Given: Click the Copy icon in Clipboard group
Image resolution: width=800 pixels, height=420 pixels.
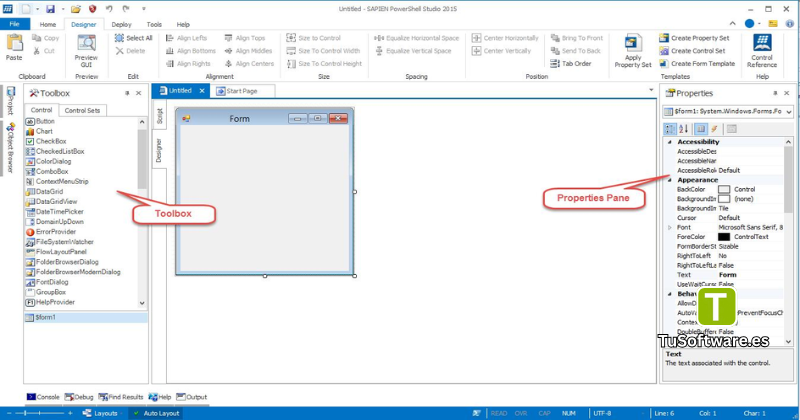Looking at the screenshot, I should pos(37,38).
